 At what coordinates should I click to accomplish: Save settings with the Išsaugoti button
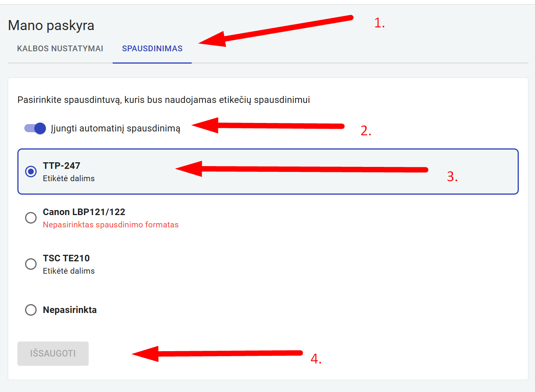53,353
